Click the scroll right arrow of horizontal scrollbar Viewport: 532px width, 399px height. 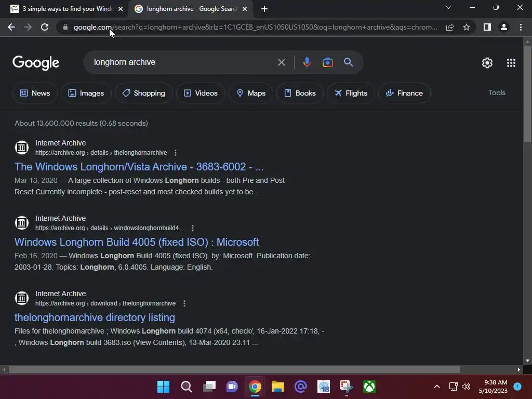click(519, 369)
